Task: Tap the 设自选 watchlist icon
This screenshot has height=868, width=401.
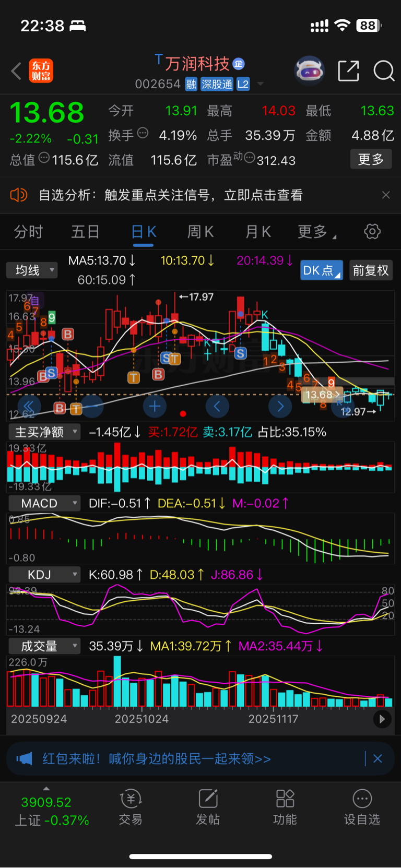Action: pyautogui.click(x=362, y=806)
